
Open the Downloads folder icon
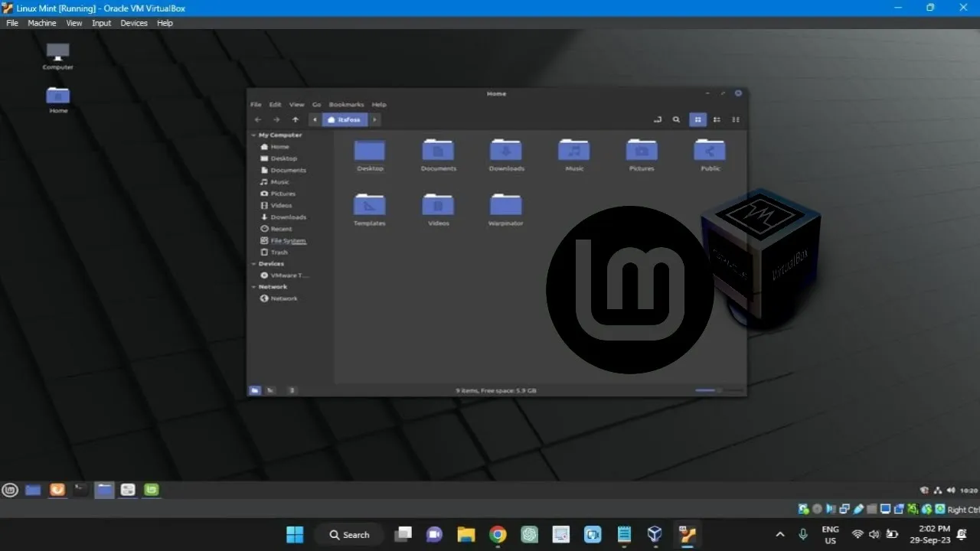(x=506, y=150)
